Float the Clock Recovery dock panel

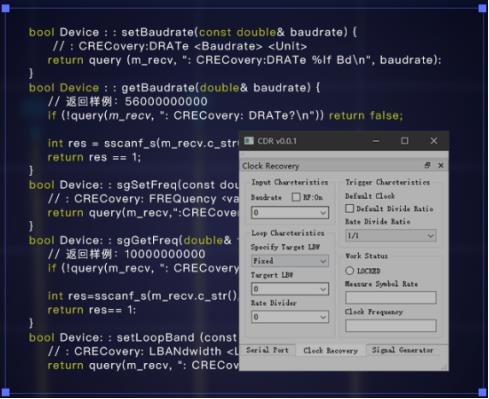427,165
